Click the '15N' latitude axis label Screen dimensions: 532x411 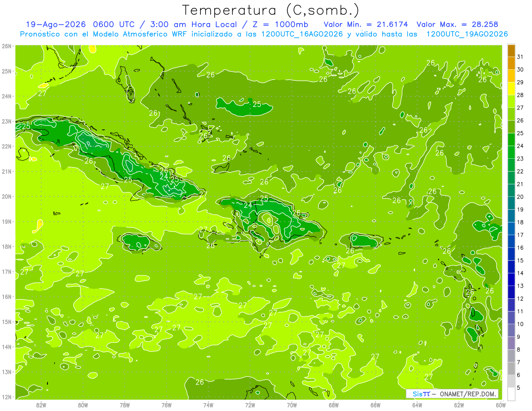[x=7, y=321]
